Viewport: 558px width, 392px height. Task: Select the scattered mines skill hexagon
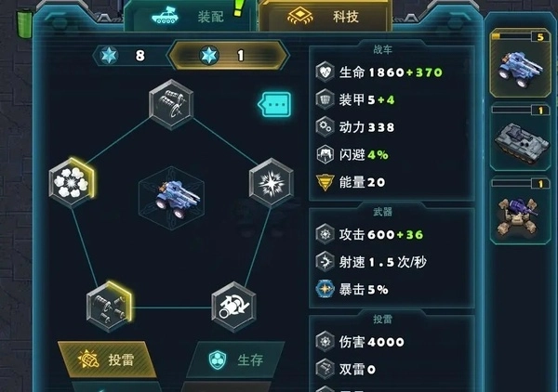tap(109, 307)
